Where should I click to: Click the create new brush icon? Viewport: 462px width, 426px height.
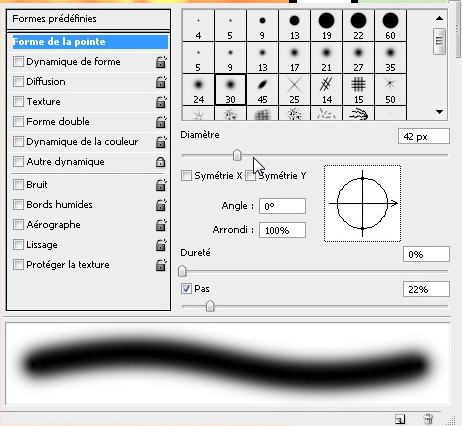[x=400, y=419]
